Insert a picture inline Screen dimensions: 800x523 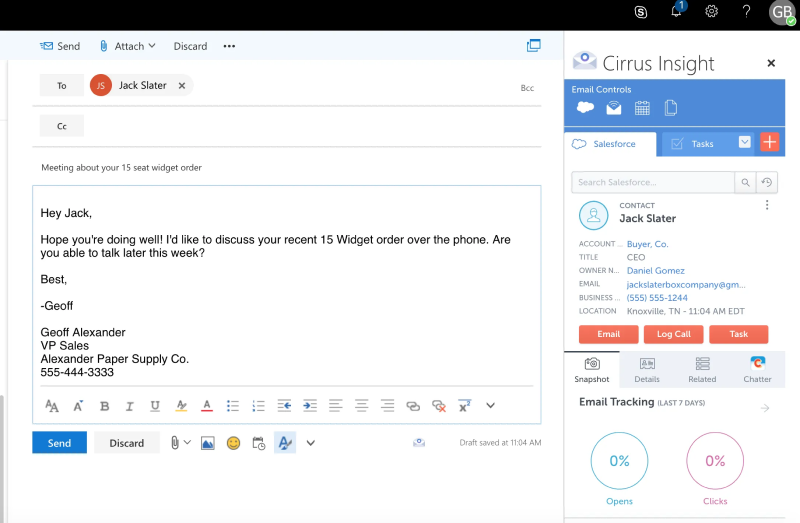208,443
